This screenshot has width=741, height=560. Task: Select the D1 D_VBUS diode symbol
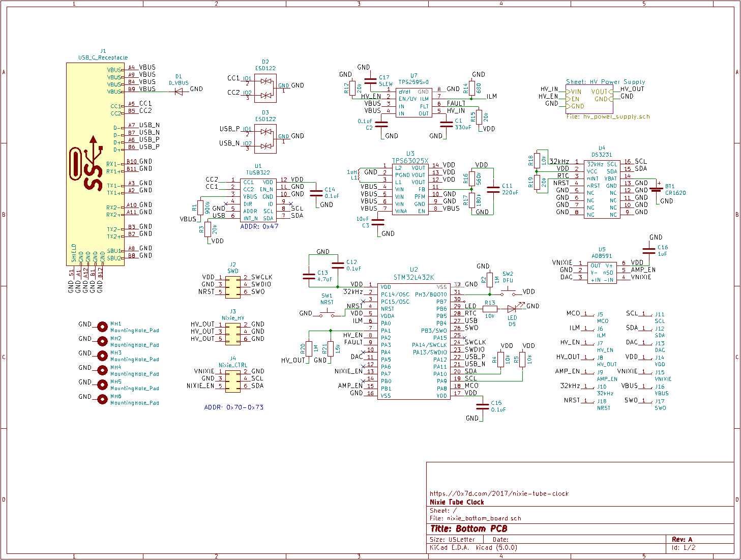[x=179, y=92]
